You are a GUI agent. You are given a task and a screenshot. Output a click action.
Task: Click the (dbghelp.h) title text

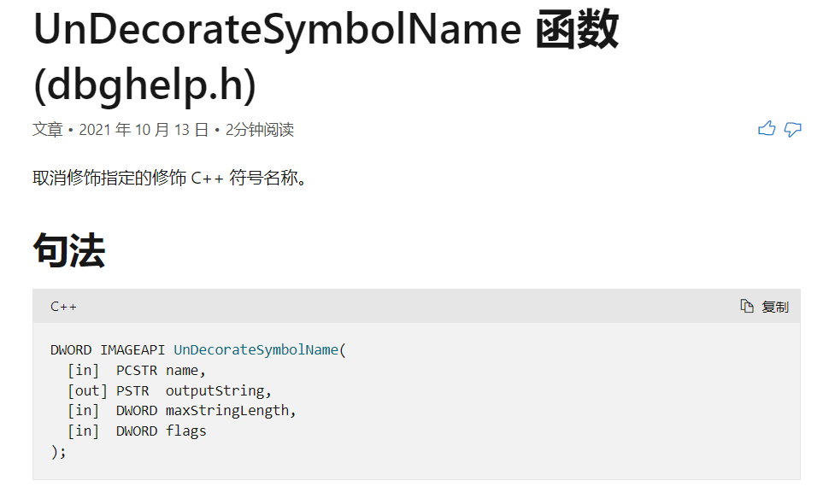(144, 85)
